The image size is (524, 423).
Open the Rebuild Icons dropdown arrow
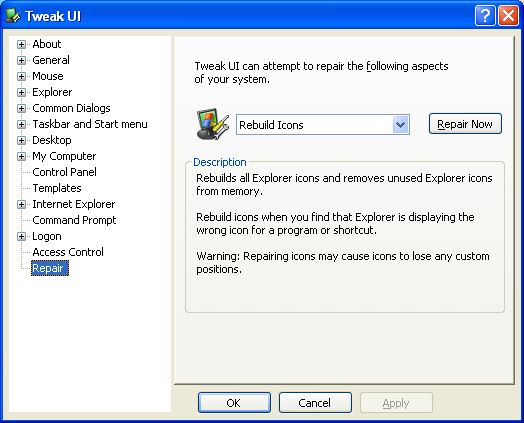point(400,125)
